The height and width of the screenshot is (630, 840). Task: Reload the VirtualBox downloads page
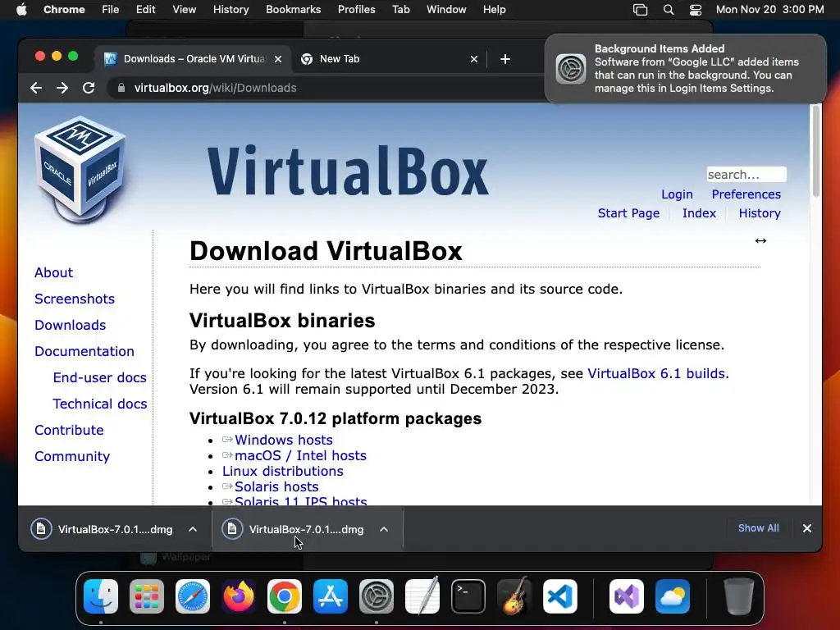tap(89, 88)
